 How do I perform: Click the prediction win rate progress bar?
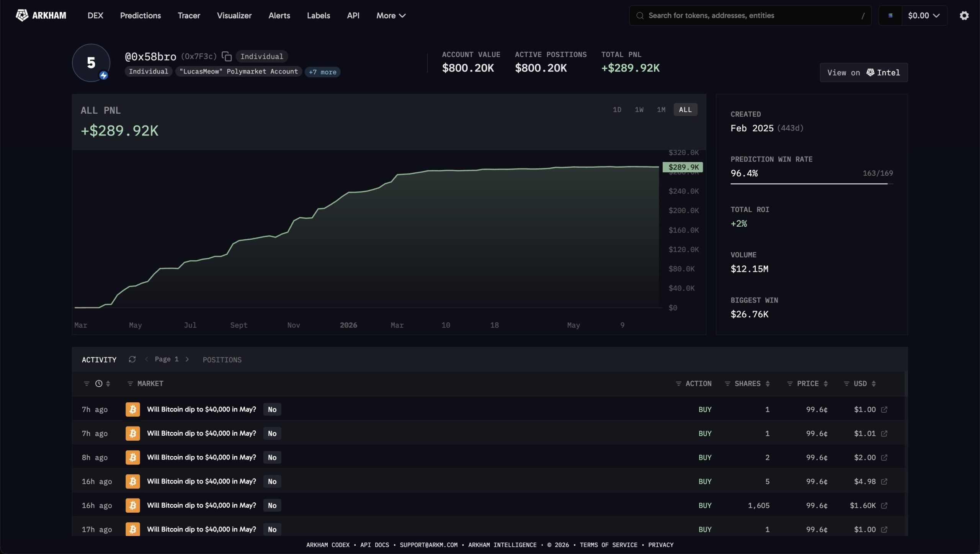point(812,184)
